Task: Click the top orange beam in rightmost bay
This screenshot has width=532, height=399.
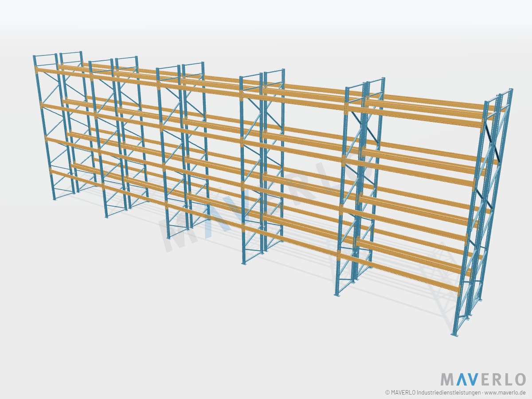Action: [x=415, y=117]
